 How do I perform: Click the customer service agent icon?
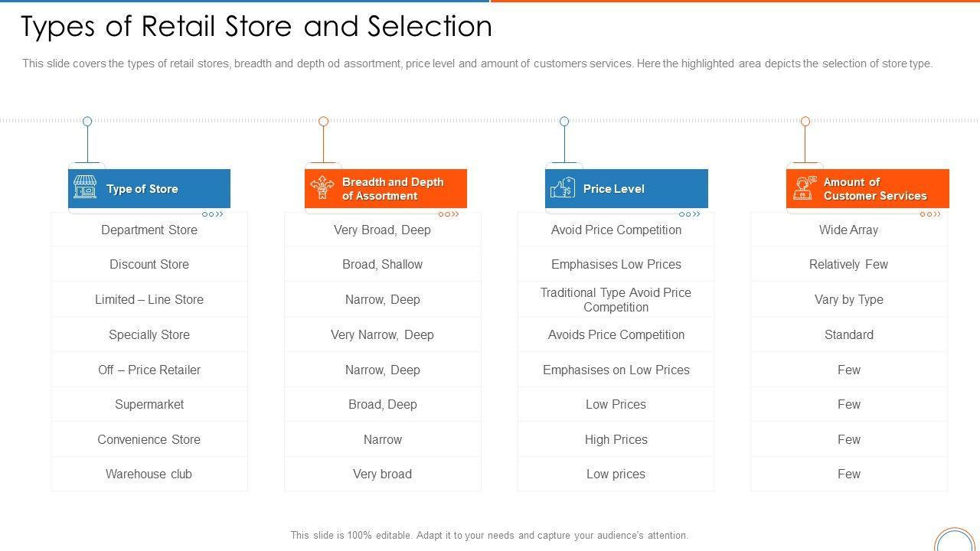point(803,187)
